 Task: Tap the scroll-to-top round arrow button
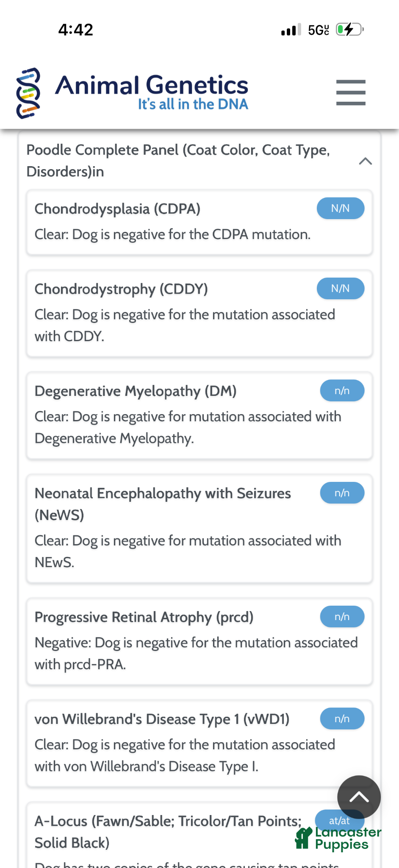click(x=359, y=797)
